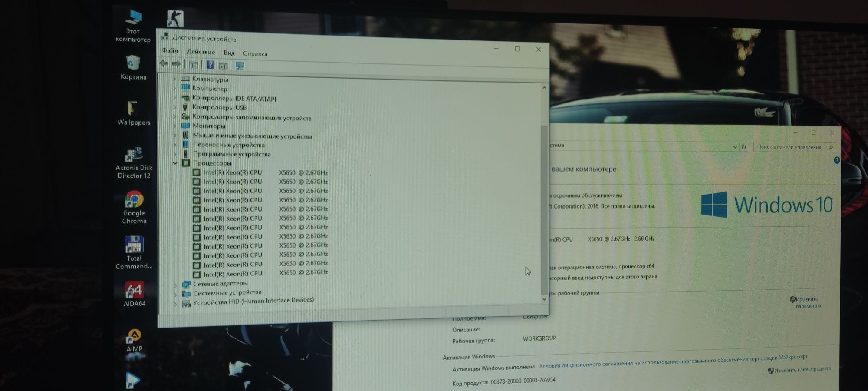Launch Total Commander desktop icon

[x=134, y=252]
